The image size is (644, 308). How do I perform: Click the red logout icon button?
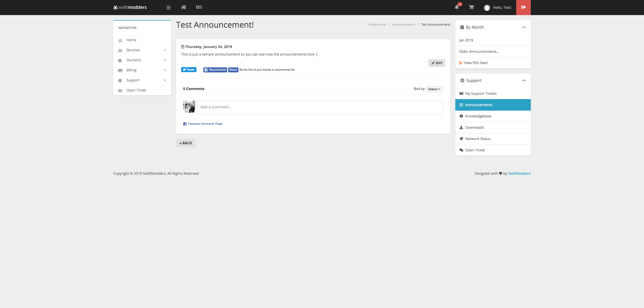point(523,7)
